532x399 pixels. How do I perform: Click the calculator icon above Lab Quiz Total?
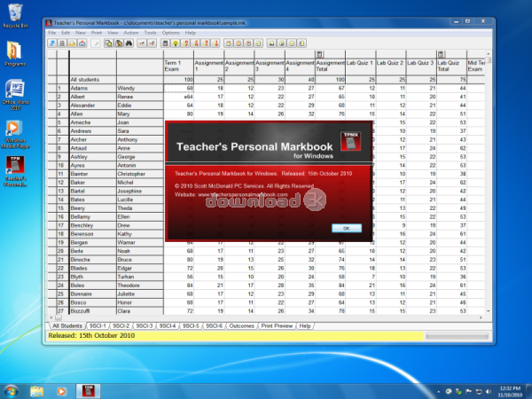click(x=441, y=54)
